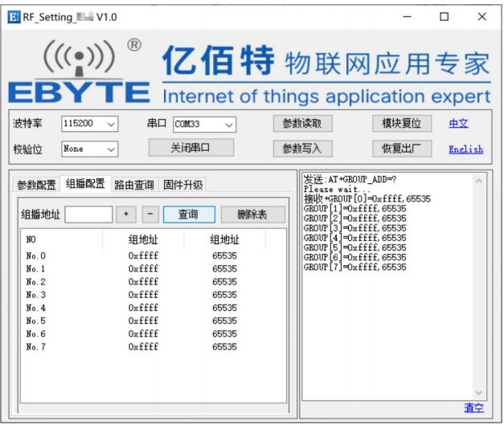The width and height of the screenshot is (504, 425).
Task: Open the 校验位 parity dropdown
Action: pos(111,149)
